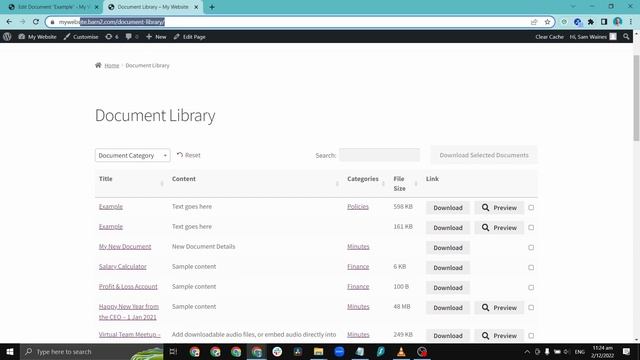This screenshot has width=640, height=360.
Task: Open the admin bar search magnifier
Action: coord(626,37)
